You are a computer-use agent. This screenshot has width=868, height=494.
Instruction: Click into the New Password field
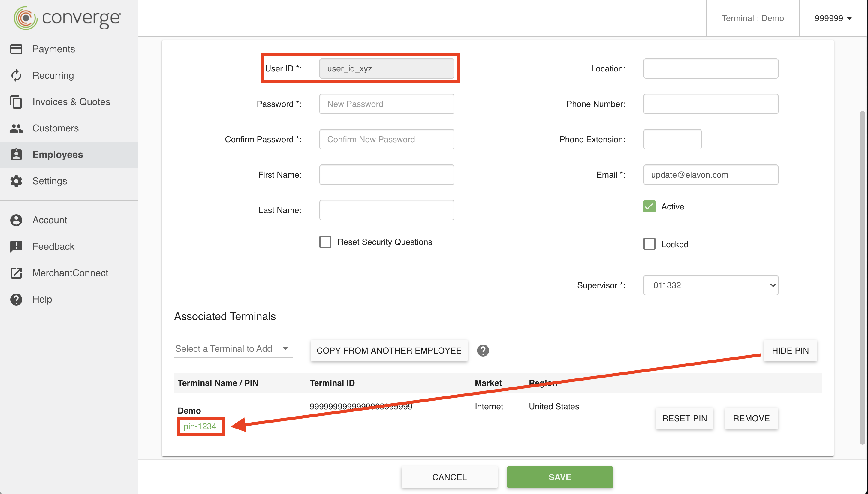tap(386, 104)
